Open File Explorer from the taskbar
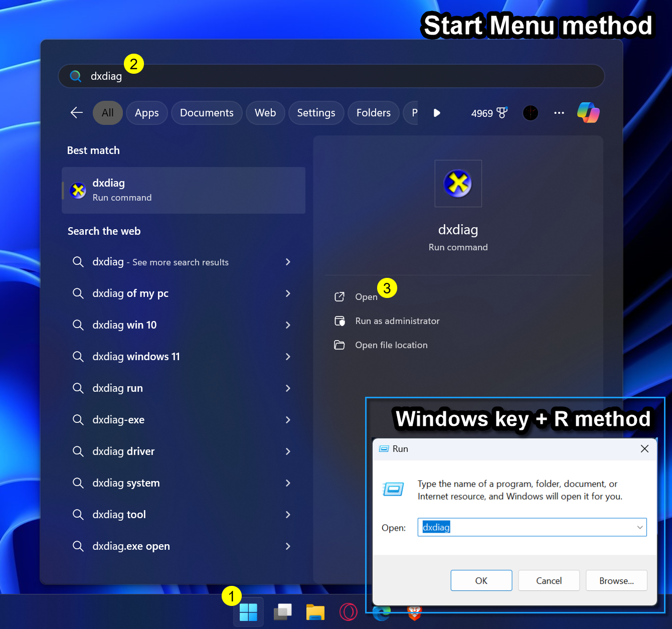This screenshot has width=672, height=629. (315, 612)
